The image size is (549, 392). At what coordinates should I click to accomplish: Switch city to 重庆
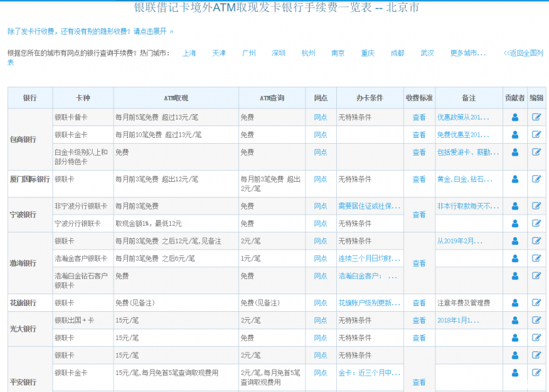pyautogui.click(x=368, y=53)
